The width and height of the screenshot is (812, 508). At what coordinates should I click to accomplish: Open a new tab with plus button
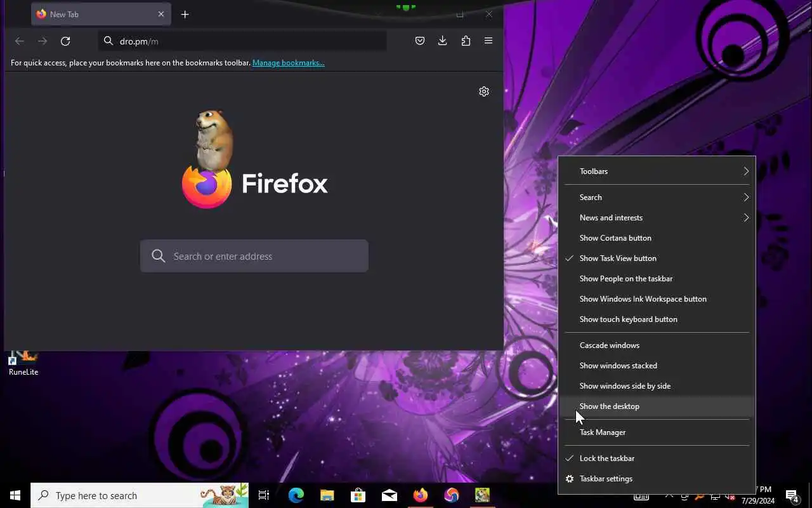(x=185, y=14)
